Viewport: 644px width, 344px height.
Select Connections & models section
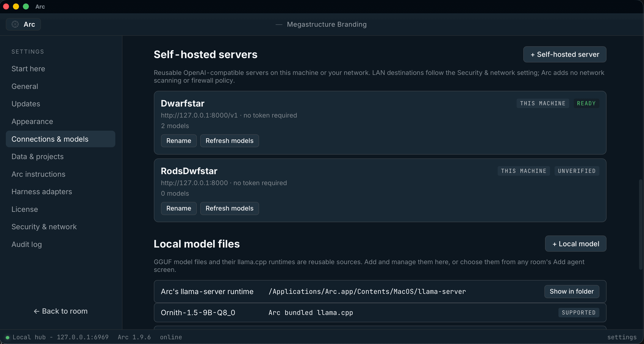(60, 139)
